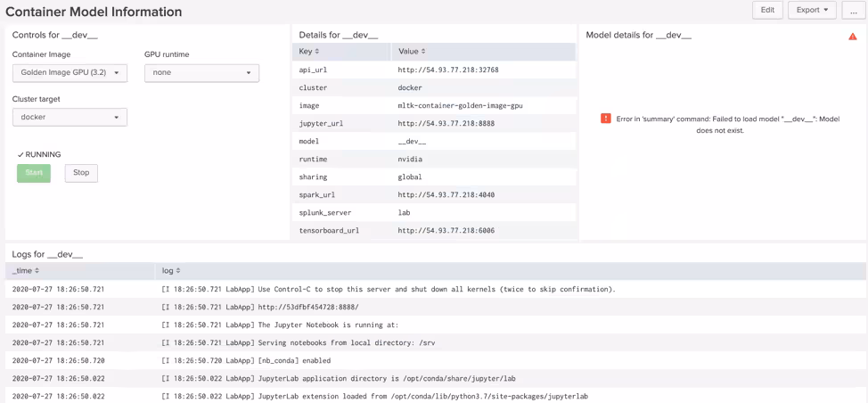The height and width of the screenshot is (403, 868).
Task: Click the api_url address value
Action: coord(447,70)
